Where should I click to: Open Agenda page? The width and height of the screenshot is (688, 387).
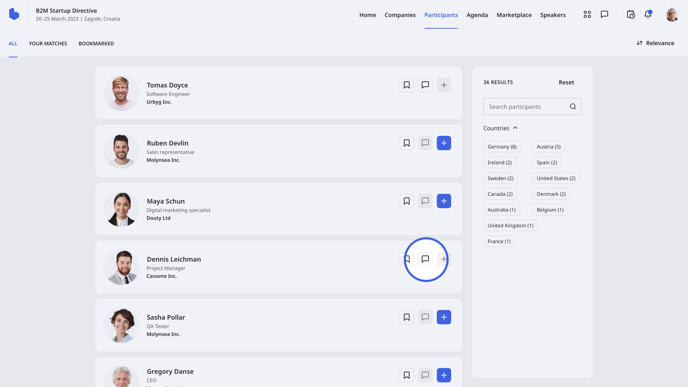click(x=477, y=15)
